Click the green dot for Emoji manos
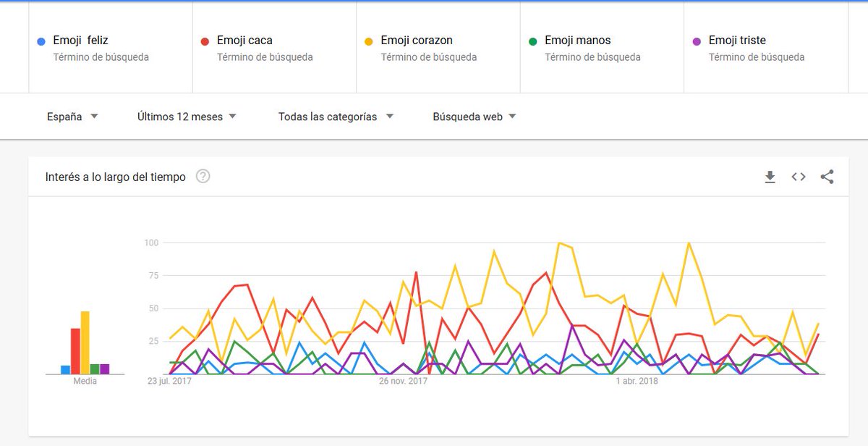The image size is (868, 446). (x=533, y=41)
